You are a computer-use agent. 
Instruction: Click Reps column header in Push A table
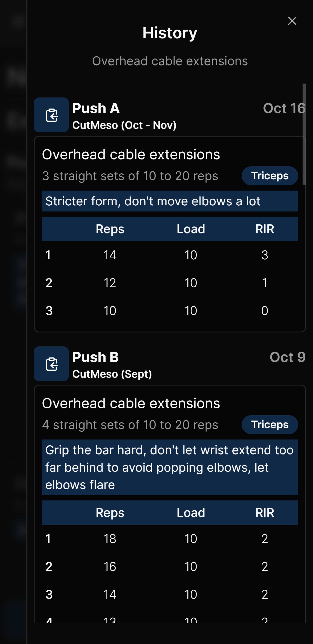pos(110,229)
